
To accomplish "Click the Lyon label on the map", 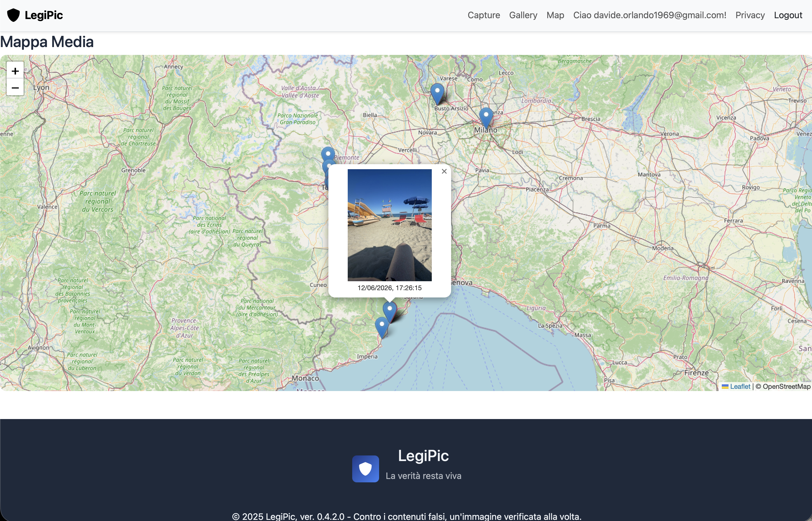I will (x=41, y=87).
